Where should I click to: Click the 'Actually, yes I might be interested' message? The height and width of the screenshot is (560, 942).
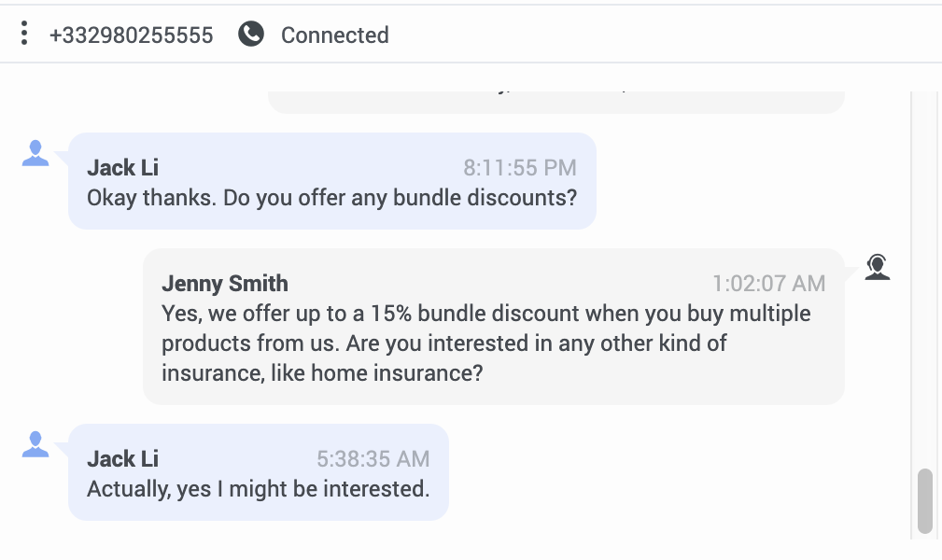tap(259, 489)
